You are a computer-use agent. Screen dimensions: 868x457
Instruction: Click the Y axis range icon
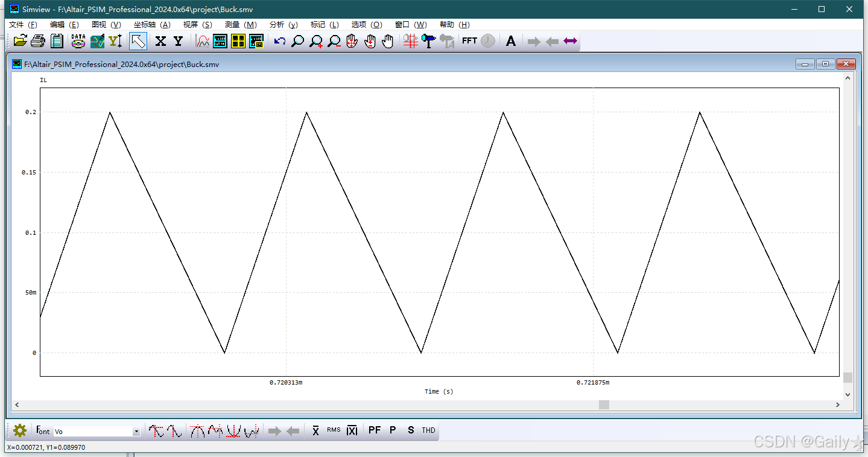click(115, 41)
